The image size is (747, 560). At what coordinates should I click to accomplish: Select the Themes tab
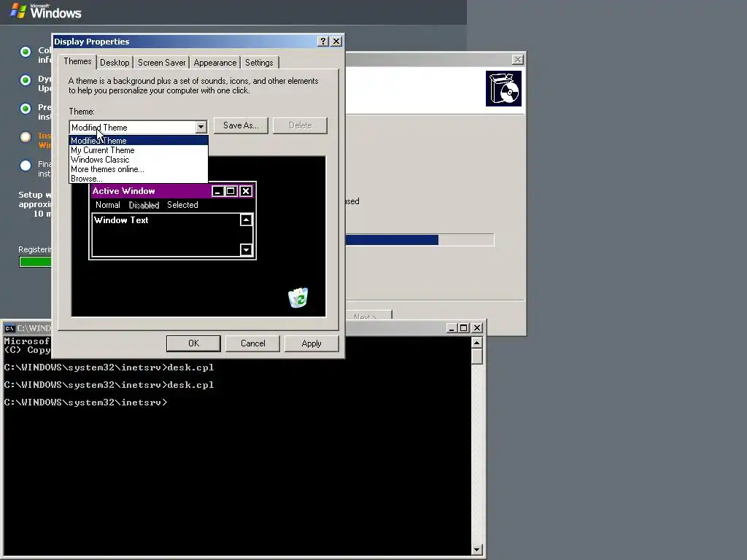coord(77,61)
